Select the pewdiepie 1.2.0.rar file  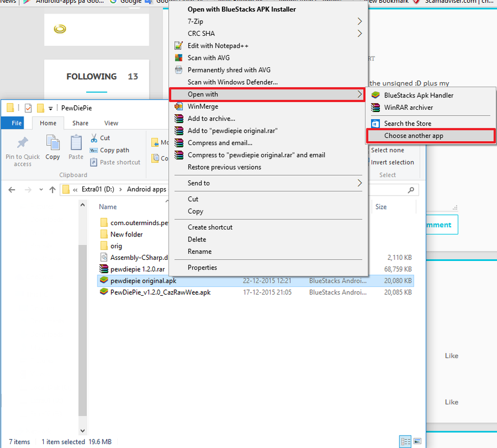pos(138,269)
